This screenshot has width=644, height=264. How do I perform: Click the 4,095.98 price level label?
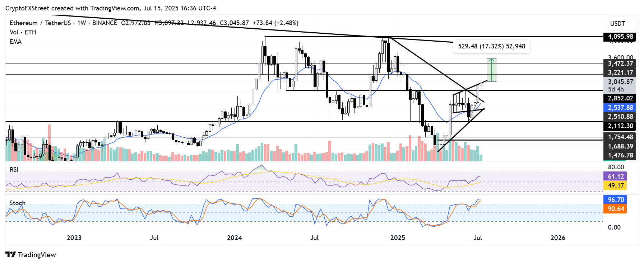pos(620,37)
